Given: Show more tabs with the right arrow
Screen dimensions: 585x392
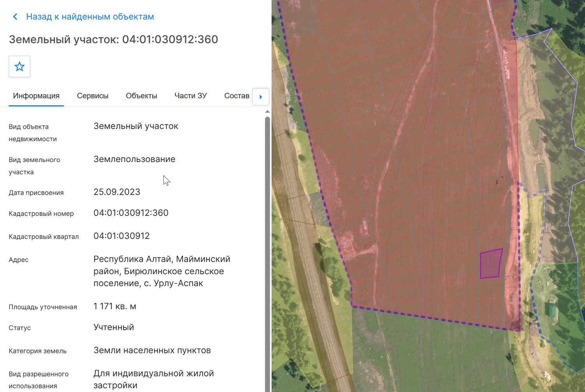Looking at the screenshot, I should 261,97.
